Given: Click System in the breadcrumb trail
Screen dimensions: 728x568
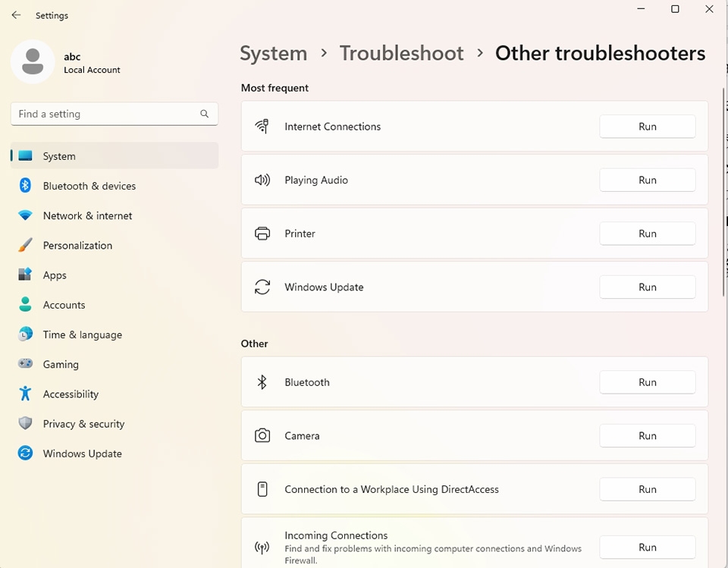Looking at the screenshot, I should click(273, 53).
